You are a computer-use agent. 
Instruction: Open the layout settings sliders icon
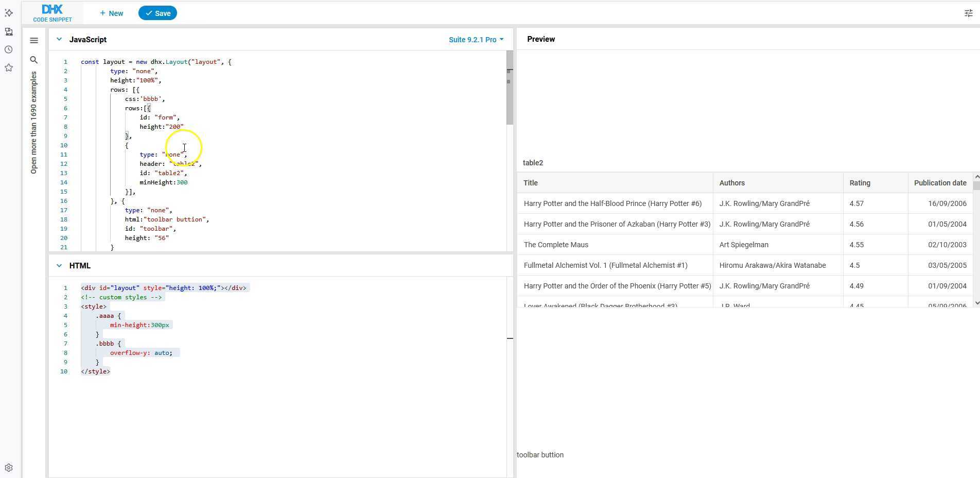968,13
